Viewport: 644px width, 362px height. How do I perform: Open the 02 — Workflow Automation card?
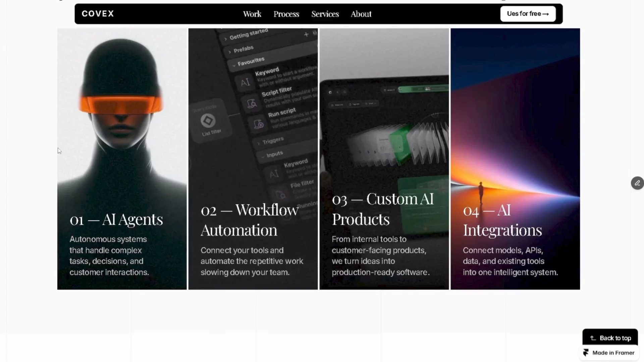(x=253, y=159)
